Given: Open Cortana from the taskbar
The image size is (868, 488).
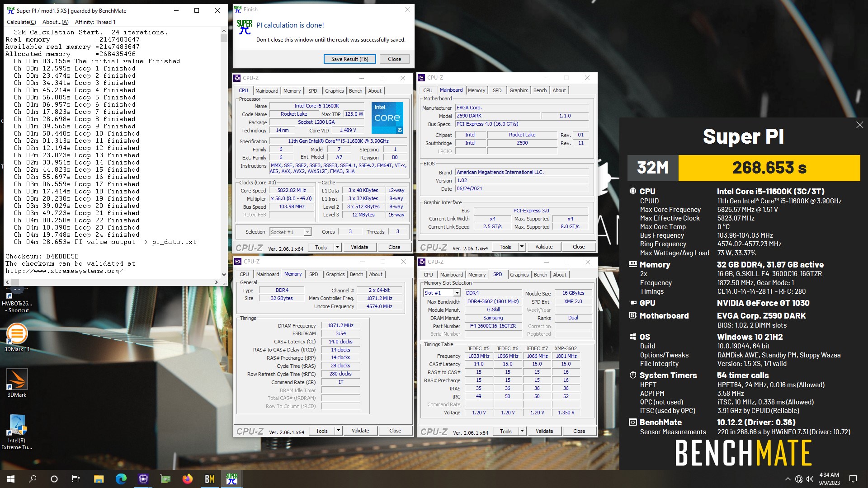Looking at the screenshot, I should pyautogui.click(x=54, y=479).
